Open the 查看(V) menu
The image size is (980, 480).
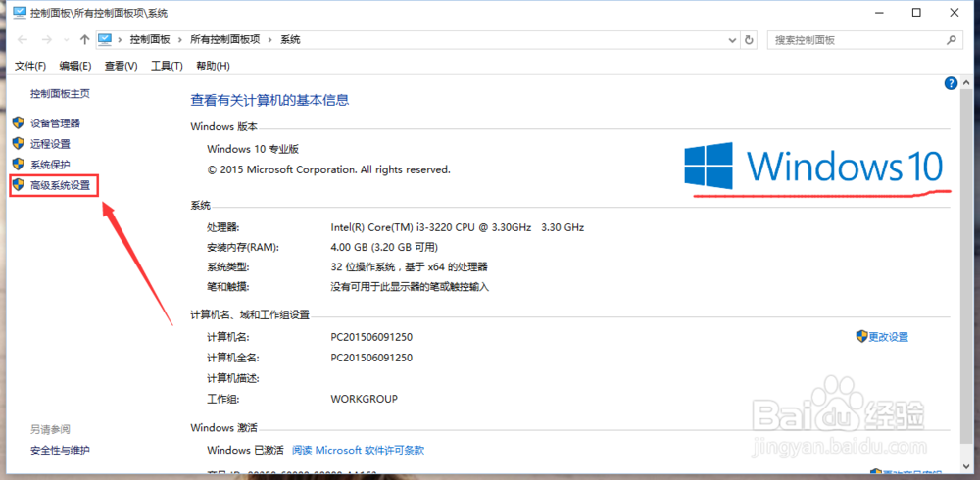click(121, 66)
